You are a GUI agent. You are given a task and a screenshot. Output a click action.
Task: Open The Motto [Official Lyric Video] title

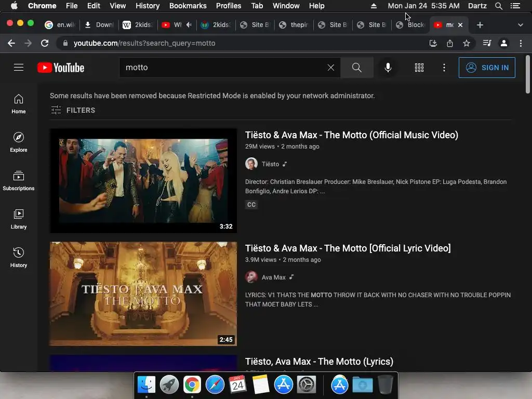(x=348, y=248)
